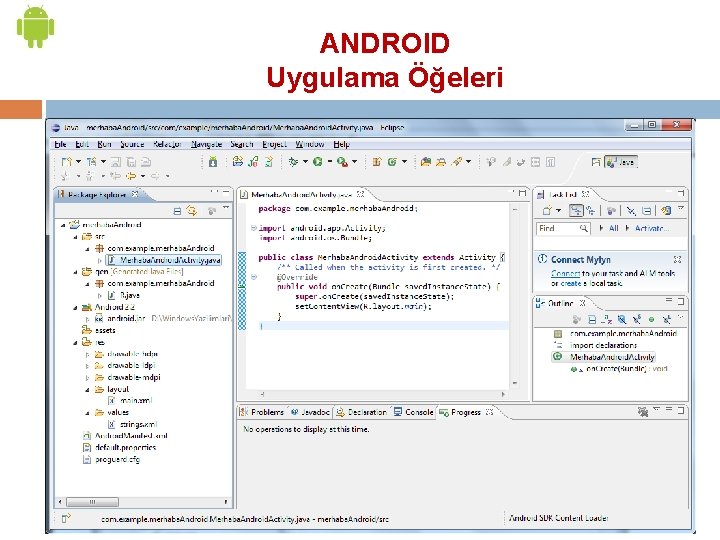Image resolution: width=720 pixels, height=540 pixels.
Task: Select the Java perspective button
Action: point(621,162)
